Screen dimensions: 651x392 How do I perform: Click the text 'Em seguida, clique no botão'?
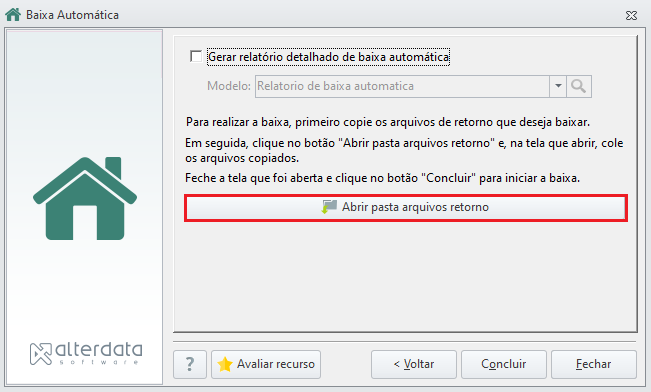click(260, 143)
